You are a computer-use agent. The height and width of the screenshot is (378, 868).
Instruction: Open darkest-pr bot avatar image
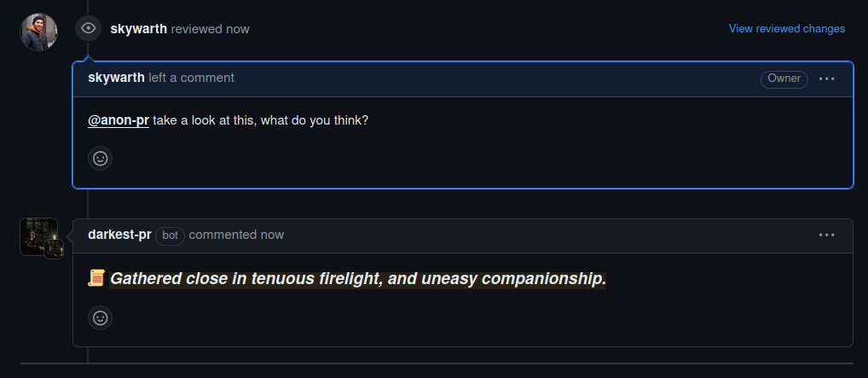(38, 236)
